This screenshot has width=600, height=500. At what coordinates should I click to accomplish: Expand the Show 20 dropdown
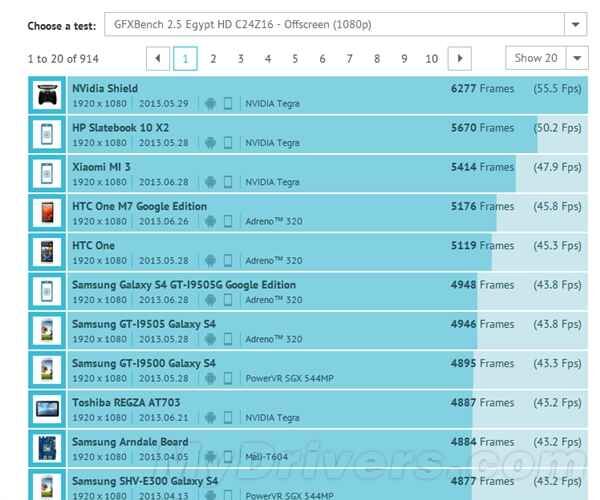coord(577,58)
